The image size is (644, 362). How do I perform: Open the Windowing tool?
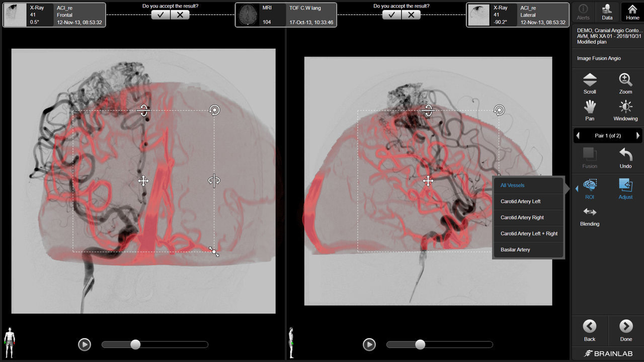pyautogui.click(x=625, y=110)
